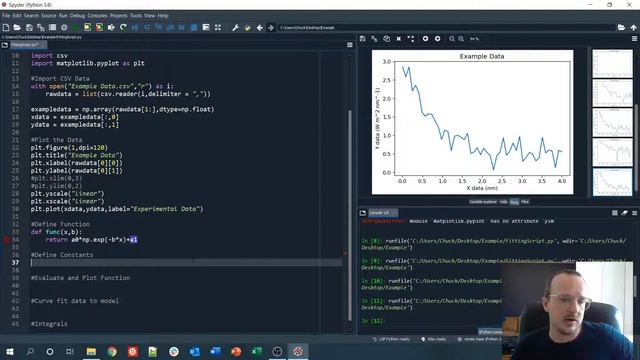Go back with the left arrow
This screenshot has width=640, height=360.
tap(260, 27)
